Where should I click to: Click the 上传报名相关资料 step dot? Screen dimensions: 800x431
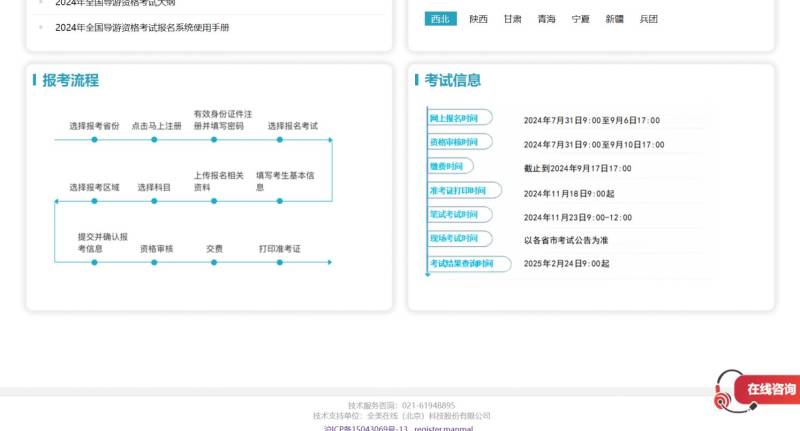[214, 201]
